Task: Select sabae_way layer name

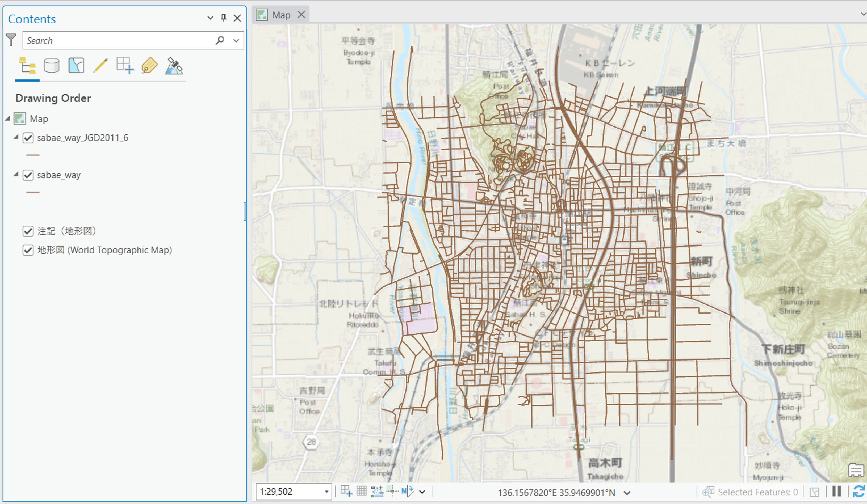Action: [59, 175]
